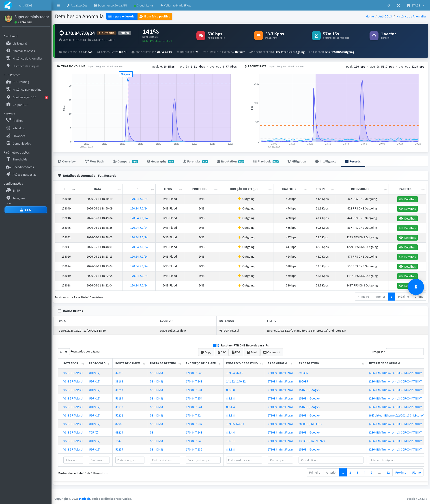
Task: Sort raw data by PORTA DE ORIGEM
Action: [130, 363]
